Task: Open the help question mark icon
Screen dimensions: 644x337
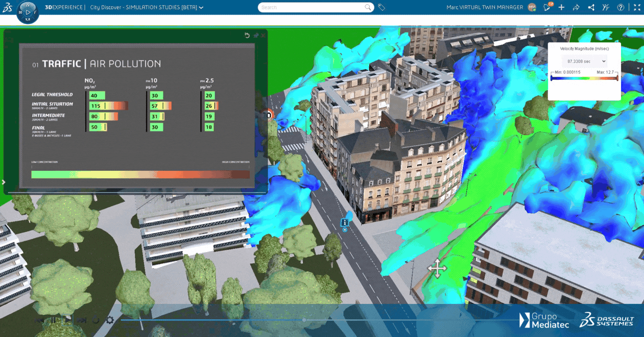Action: [620, 7]
